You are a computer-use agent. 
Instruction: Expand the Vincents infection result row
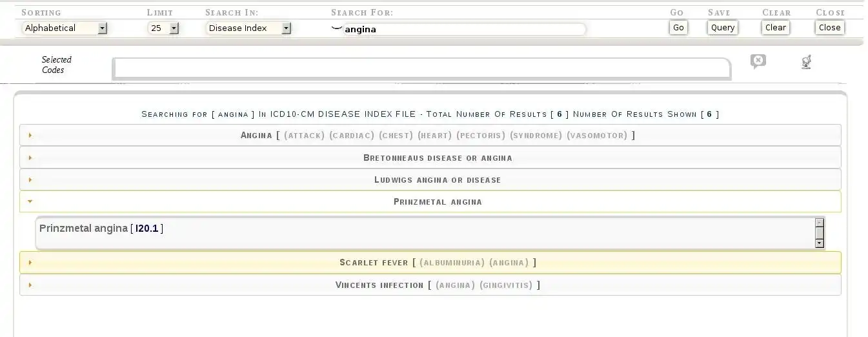click(430, 285)
